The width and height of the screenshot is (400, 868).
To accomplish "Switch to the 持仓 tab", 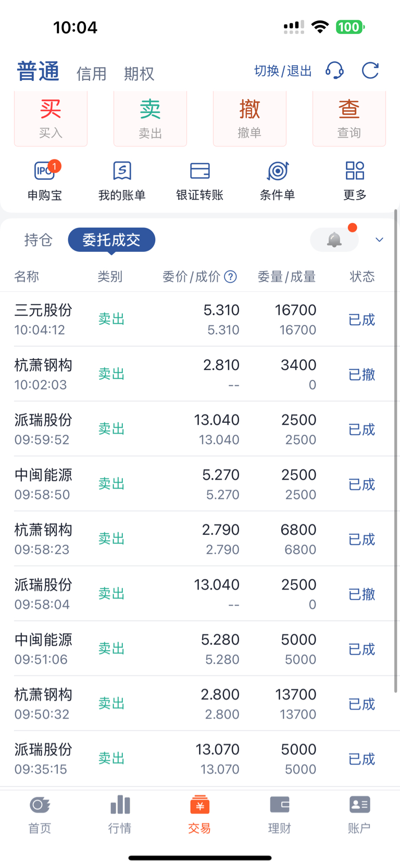I will point(39,240).
